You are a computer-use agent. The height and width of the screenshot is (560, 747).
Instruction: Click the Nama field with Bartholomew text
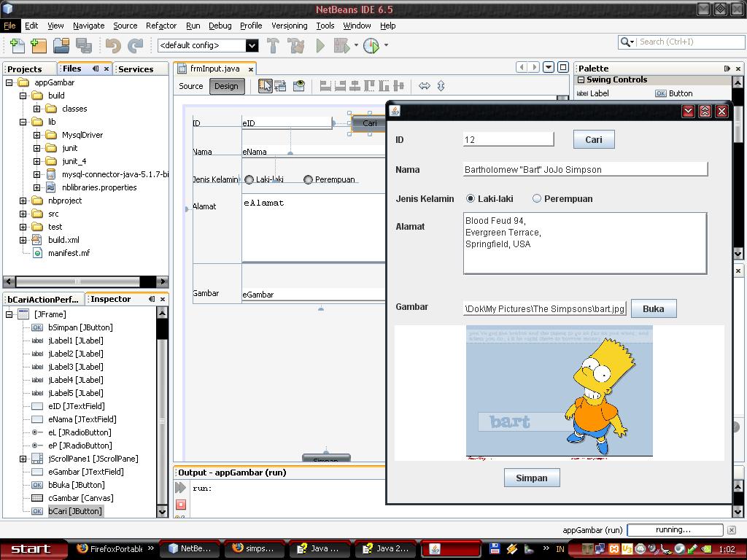click(x=585, y=169)
